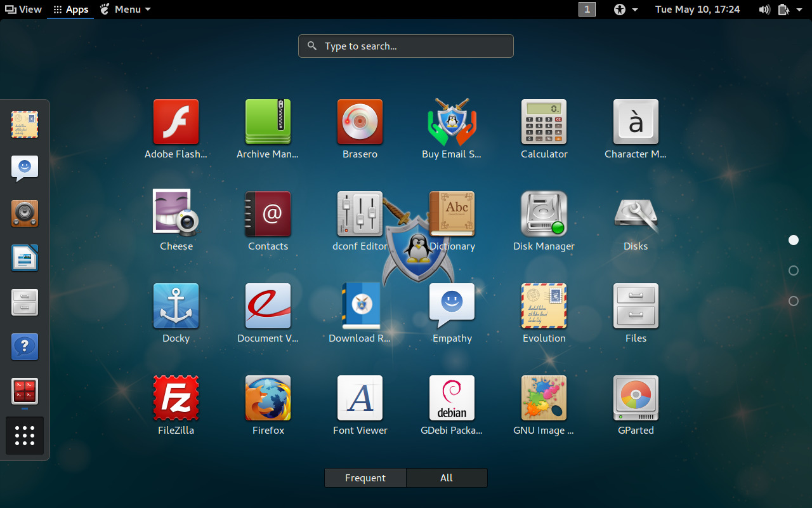Launch Empathy from app grid
This screenshot has width=812, height=508.
point(452,306)
